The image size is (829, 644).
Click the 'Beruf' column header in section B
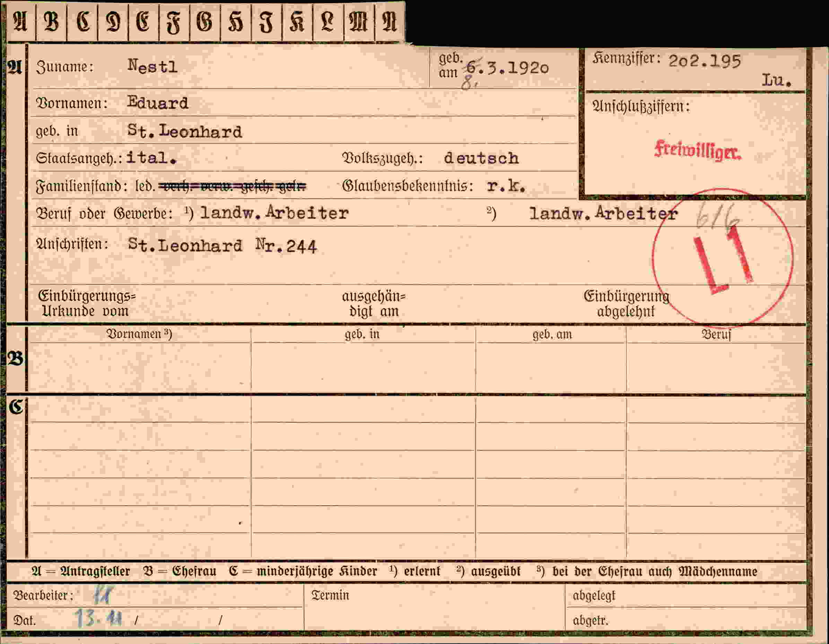(716, 334)
